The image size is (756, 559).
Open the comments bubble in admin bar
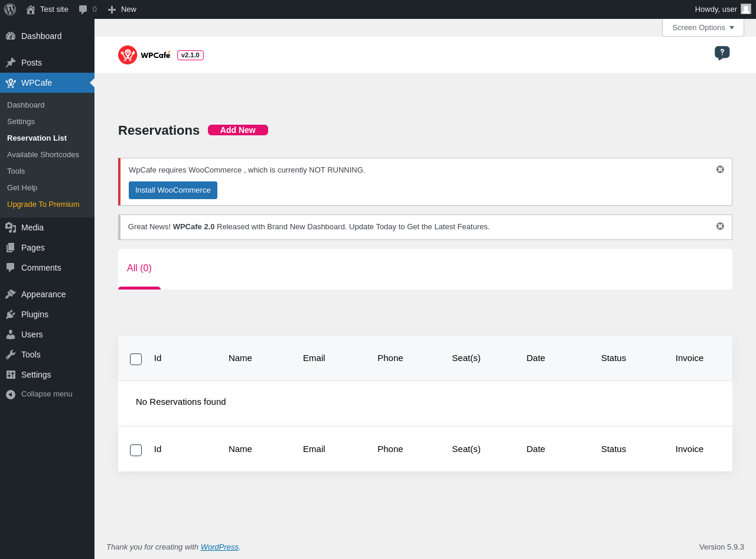pyautogui.click(x=83, y=9)
